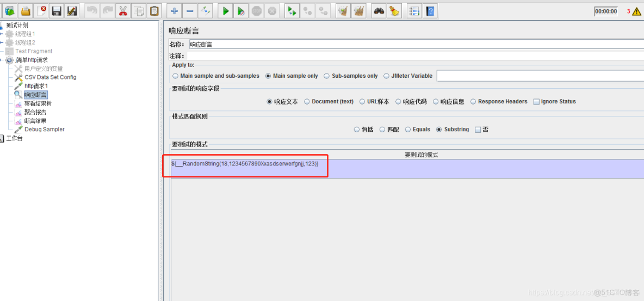
Task: Click the Save floppy disk icon
Action: coord(56,11)
